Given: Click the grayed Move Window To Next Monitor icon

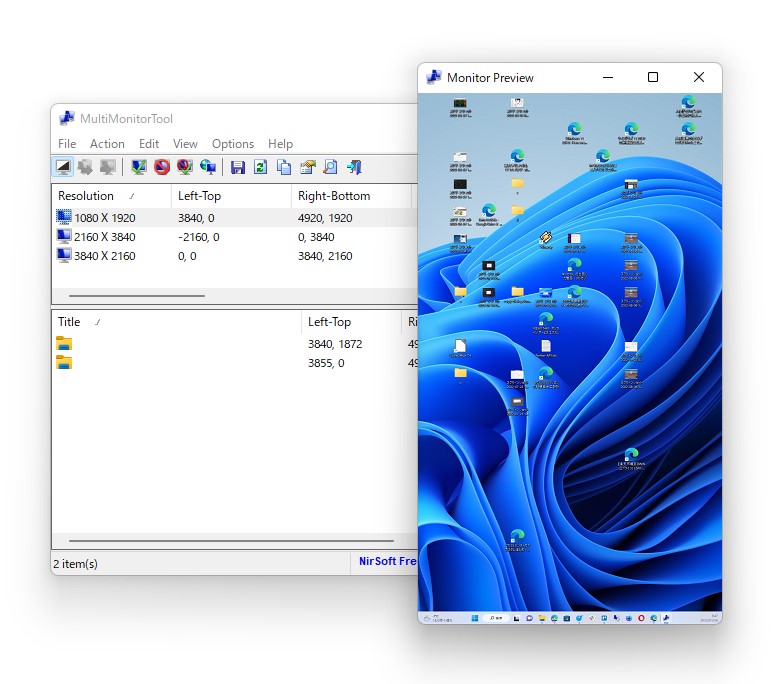Looking at the screenshot, I should click(85, 167).
